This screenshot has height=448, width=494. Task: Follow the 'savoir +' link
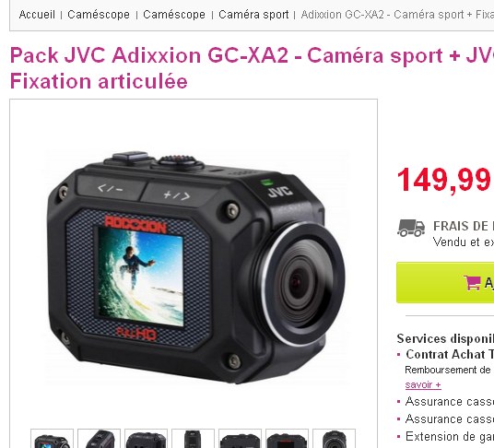click(423, 384)
